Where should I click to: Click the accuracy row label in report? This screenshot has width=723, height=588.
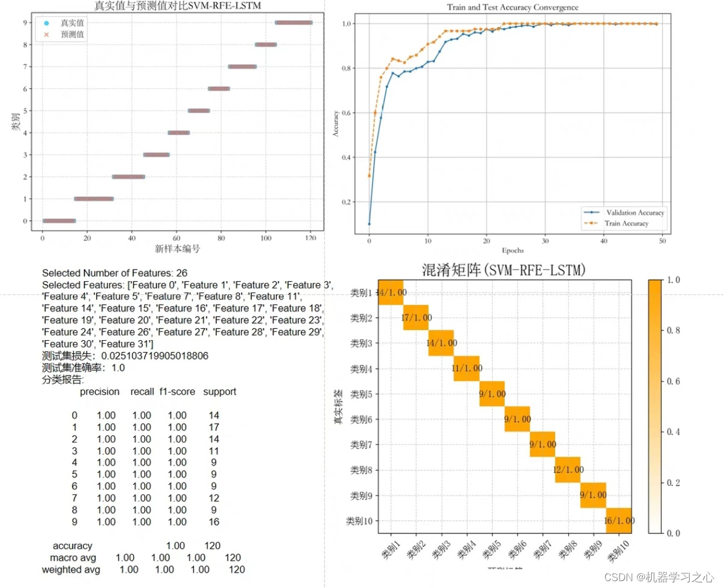(72, 546)
